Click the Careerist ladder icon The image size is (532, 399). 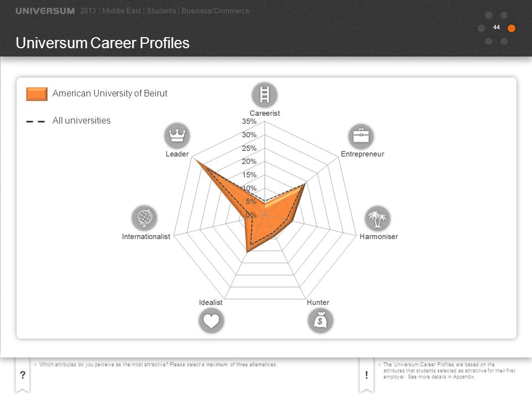tap(265, 95)
